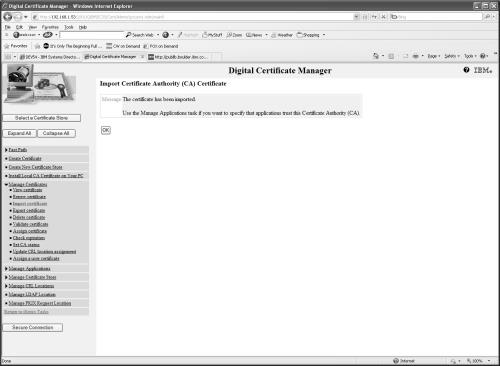Open the Tools menu in menu bar
This screenshot has width=500, height=366.
[69, 27]
